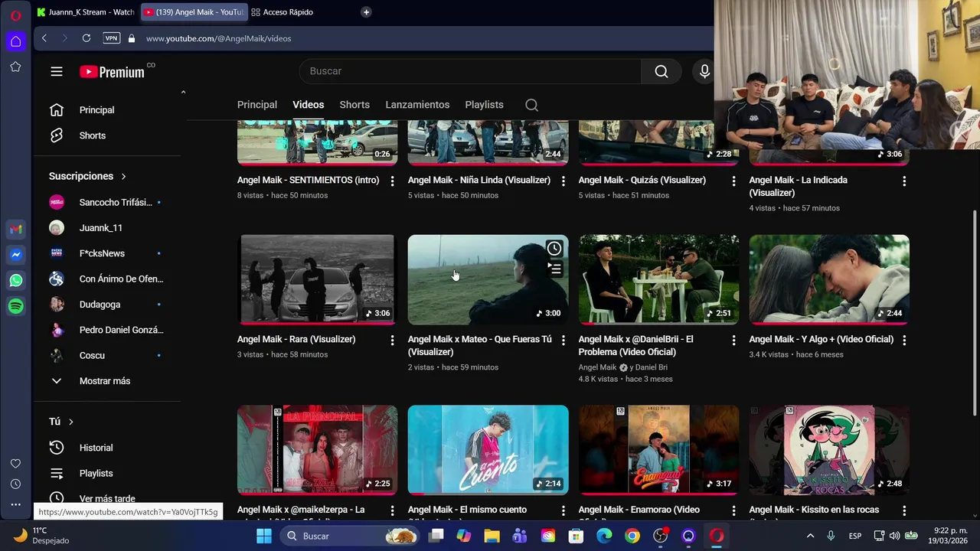Open the Windows Start menu
This screenshot has height=551, width=980.
click(264, 536)
